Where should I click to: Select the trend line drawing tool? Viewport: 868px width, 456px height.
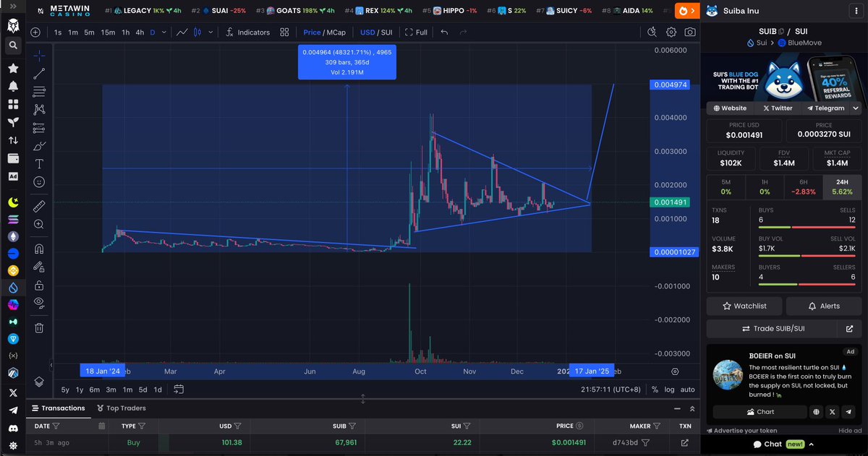[x=39, y=73]
